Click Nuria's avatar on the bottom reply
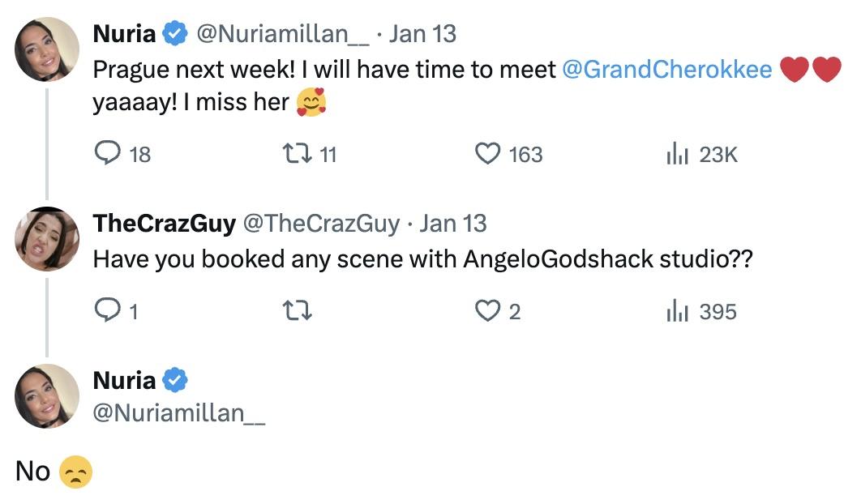The image size is (844, 504). (x=46, y=395)
